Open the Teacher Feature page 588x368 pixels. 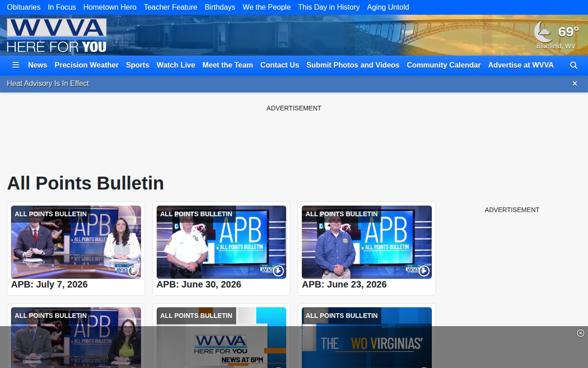click(170, 7)
